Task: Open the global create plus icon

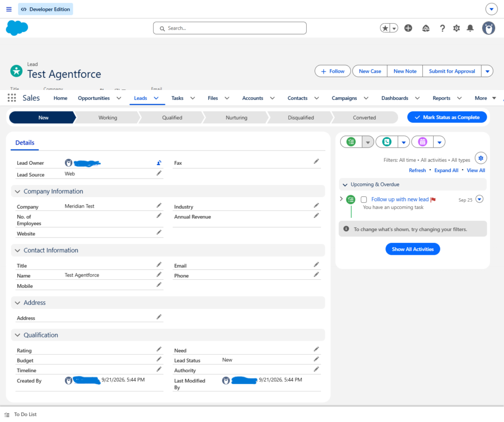Action: tap(408, 28)
